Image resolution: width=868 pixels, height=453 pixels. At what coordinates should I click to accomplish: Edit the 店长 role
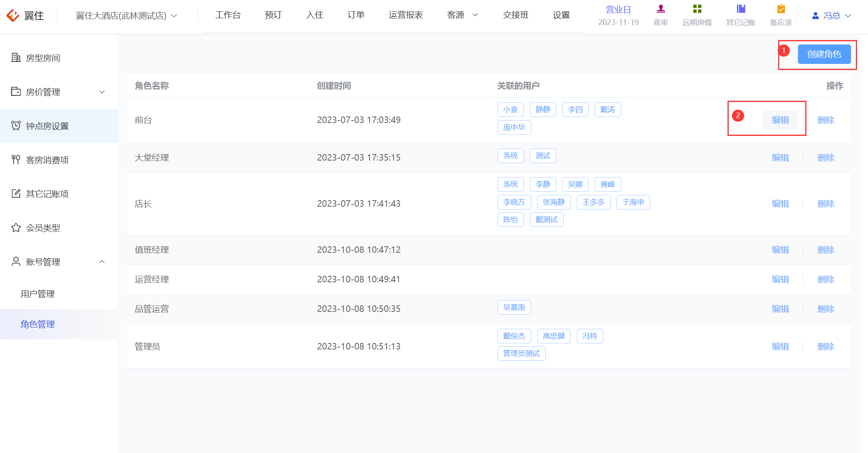[x=780, y=204]
